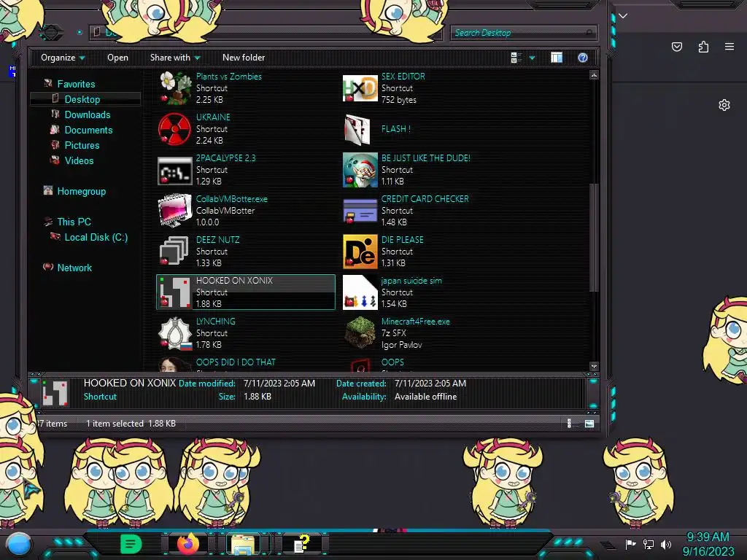Image resolution: width=747 pixels, height=560 pixels.
Task: Open Documents in the navigation pane
Action: click(88, 130)
